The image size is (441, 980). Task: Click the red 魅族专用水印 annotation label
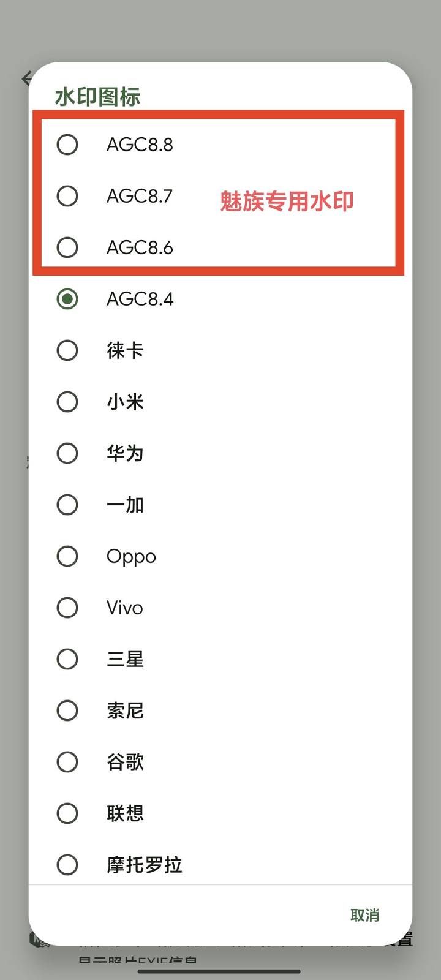[287, 201]
